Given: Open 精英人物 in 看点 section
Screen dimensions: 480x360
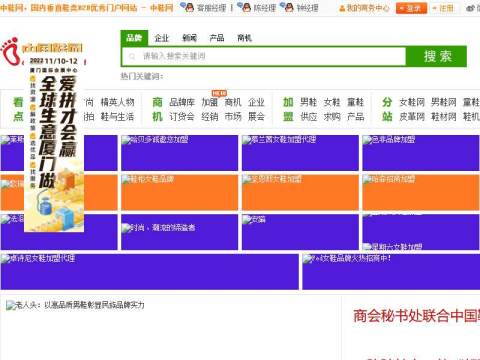Looking at the screenshot, I should click(117, 102).
